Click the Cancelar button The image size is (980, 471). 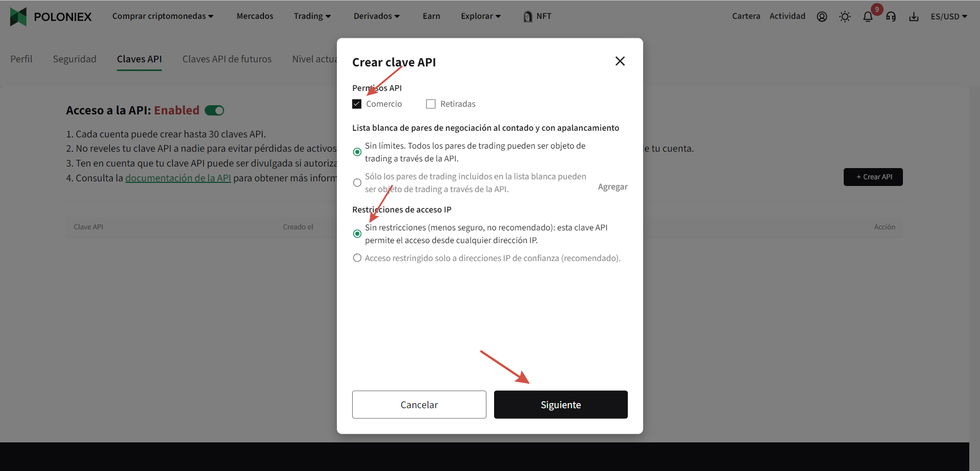(419, 405)
